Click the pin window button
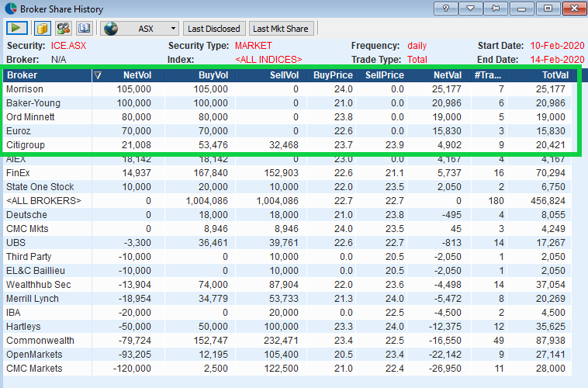The width and height of the screenshot is (588, 388). (x=496, y=9)
